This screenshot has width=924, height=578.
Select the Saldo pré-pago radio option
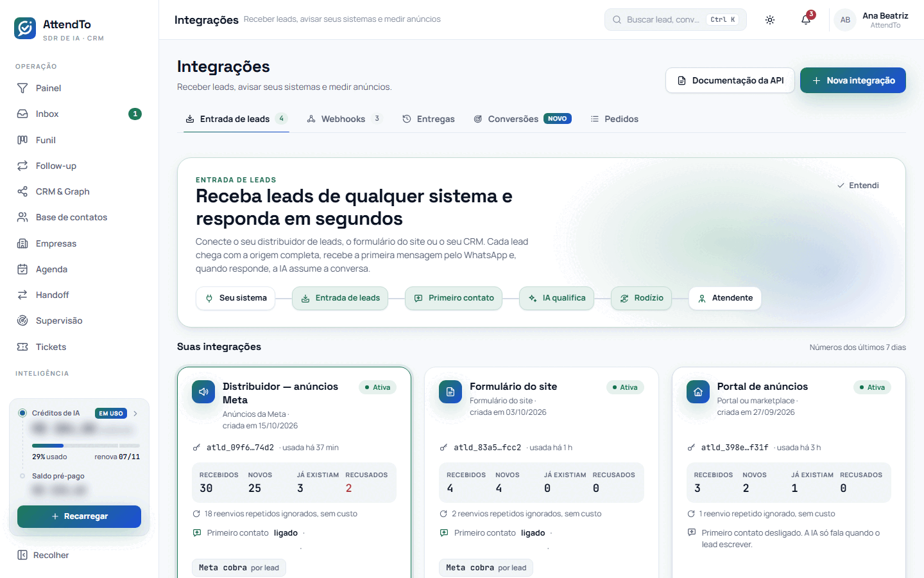pos(22,476)
